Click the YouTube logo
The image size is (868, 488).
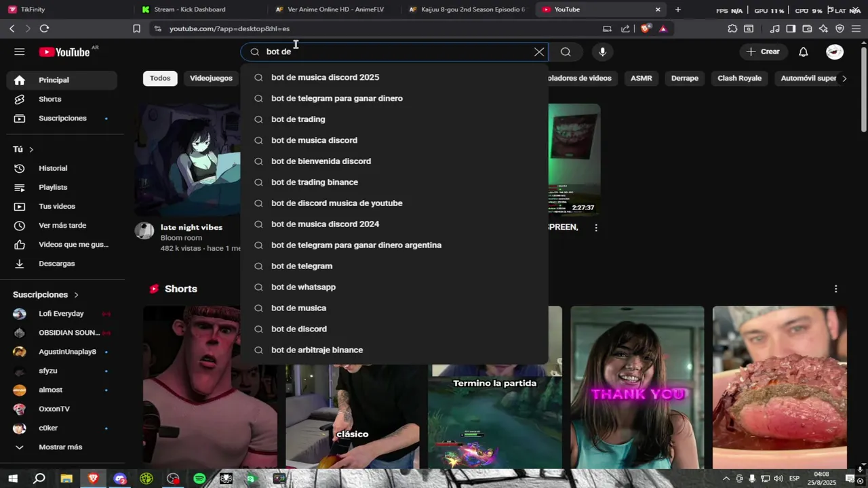point(64,52)
